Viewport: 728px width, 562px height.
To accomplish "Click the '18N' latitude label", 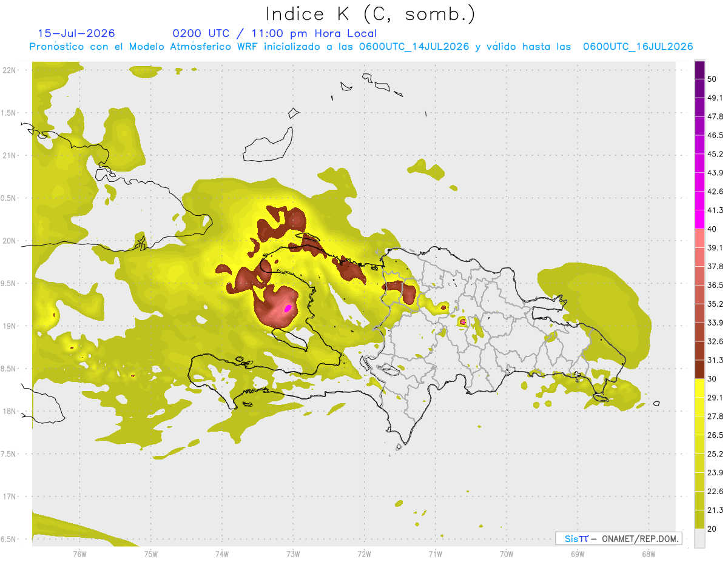I will point(10,412).
